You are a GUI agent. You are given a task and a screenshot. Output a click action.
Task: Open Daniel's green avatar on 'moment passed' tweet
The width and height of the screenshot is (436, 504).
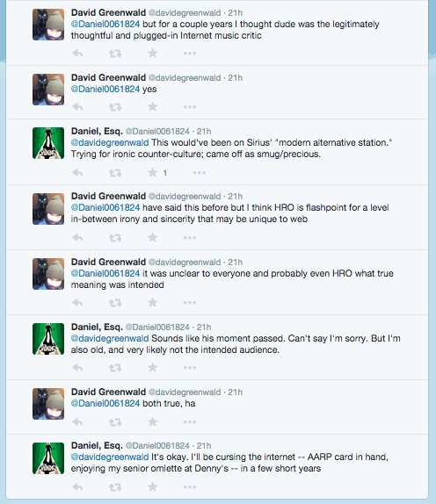48,339
